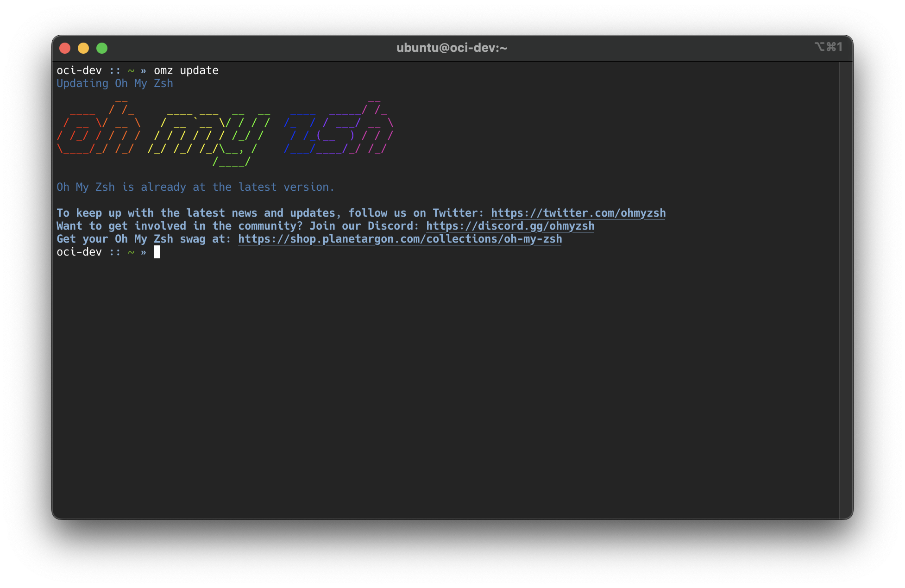
Task: Click the window shortcut indicator ⌥⌘1
Action: (828, 47)
